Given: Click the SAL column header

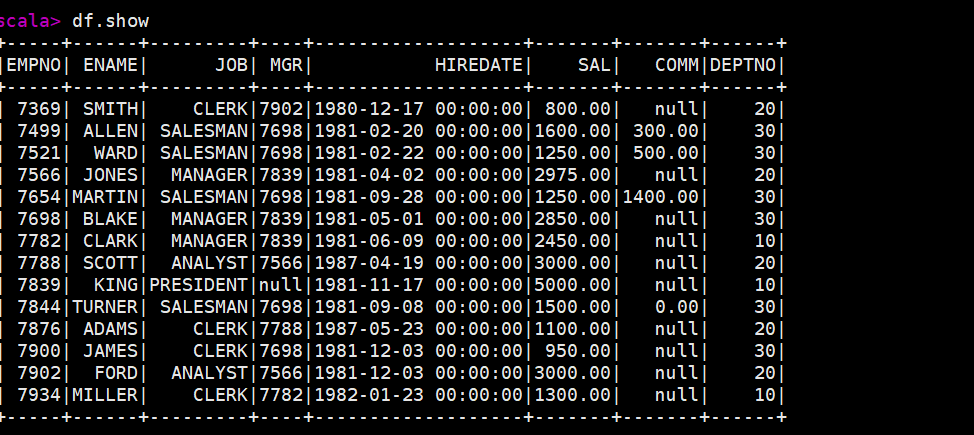Looking at the screenshot, I should coord(594,65).
